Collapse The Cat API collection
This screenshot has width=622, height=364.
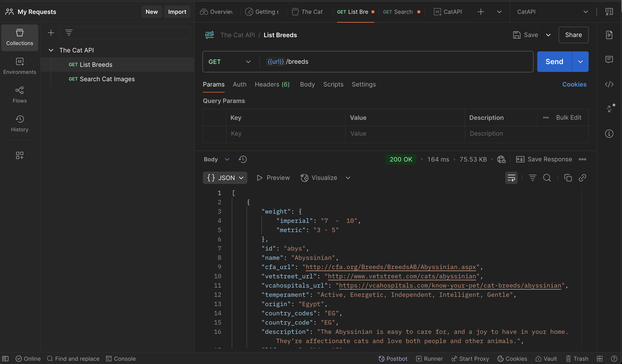pos(51,50)
